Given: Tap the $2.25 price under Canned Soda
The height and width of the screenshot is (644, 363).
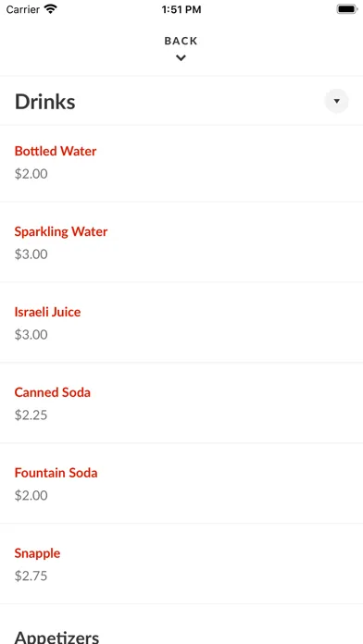Looking at the screenshot, I should pos(31,415).
